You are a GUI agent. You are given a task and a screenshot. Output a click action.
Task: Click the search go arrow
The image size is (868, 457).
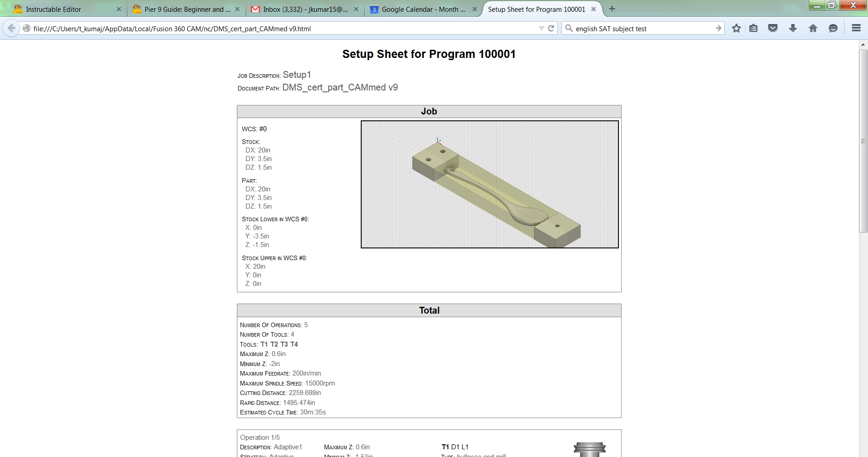[718, 29]
